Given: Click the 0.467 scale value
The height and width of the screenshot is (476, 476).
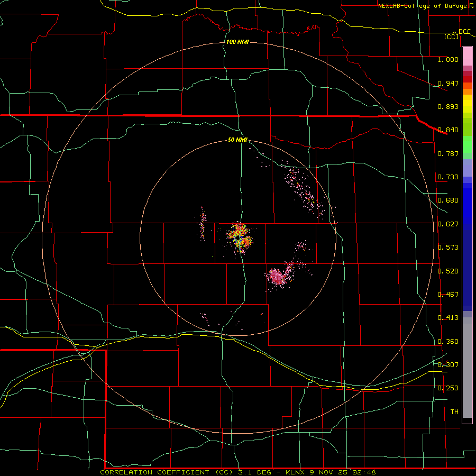Looking at the screenshot, I should click(448, 295).
